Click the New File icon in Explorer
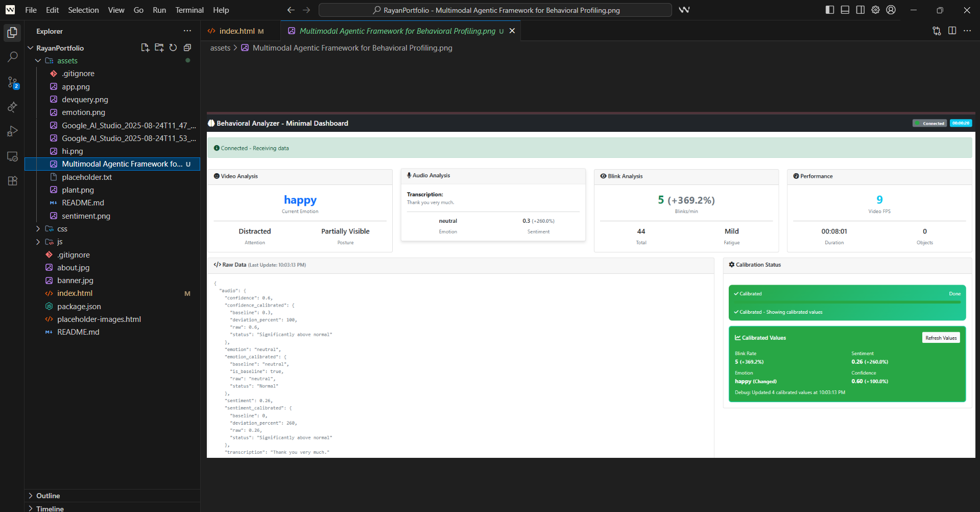980x512 pixels. 145,48
